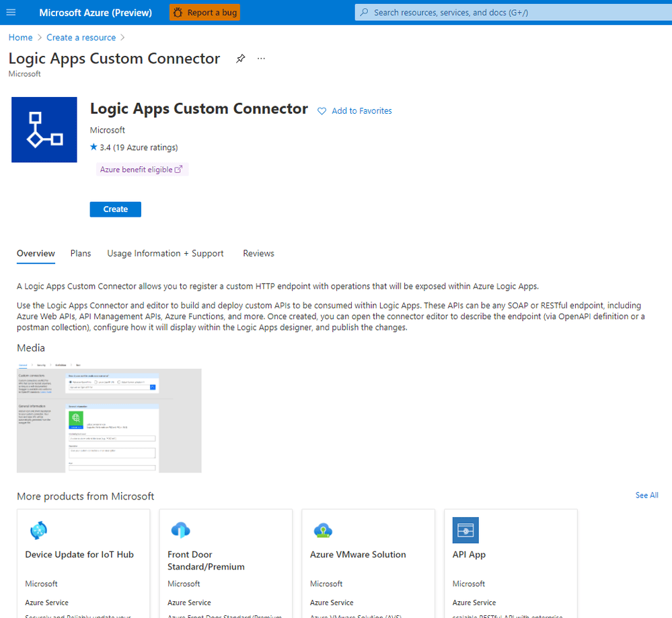Click See All under More products from Microsoft
The height and width of the screenshot is (618, 672).
click(646, 495)
